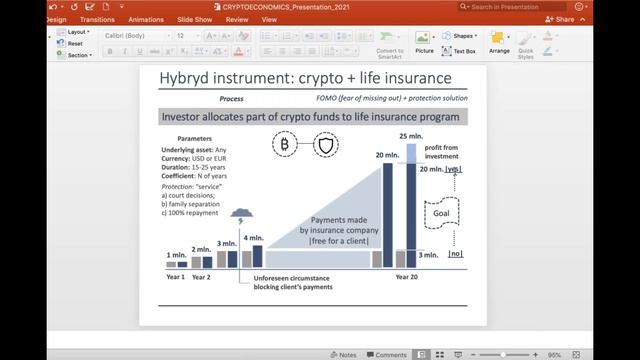Screen dimensions: 640x360
Task: Open the Layout dropdown
Action: click(74, 32)
